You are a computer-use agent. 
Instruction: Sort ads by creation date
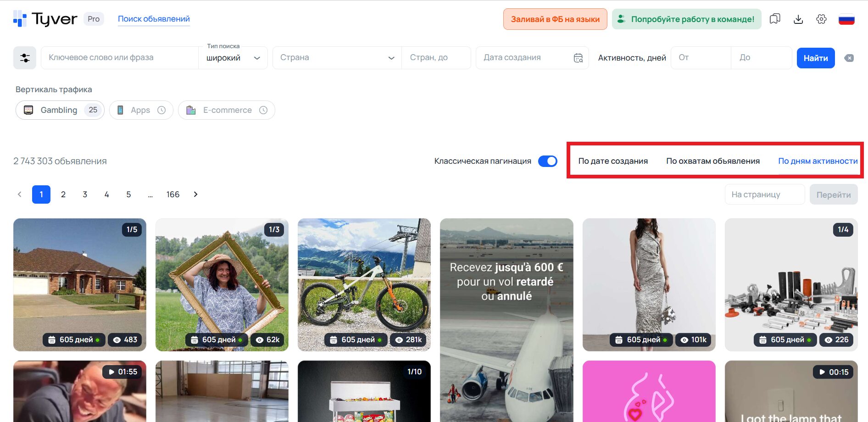(612, 161)
